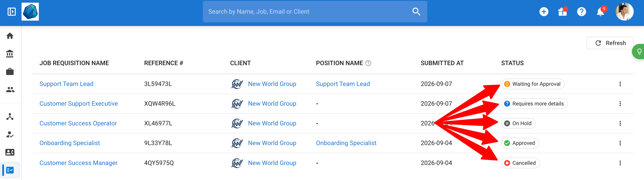Open the contact card sidebar icon

[10, 152]
